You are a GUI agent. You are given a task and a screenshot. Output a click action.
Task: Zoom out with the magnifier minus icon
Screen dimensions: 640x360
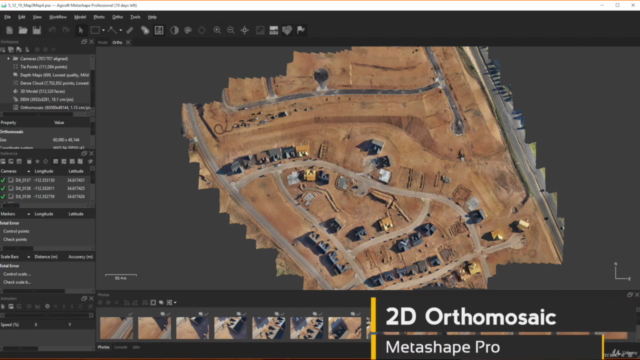[231, 30]
